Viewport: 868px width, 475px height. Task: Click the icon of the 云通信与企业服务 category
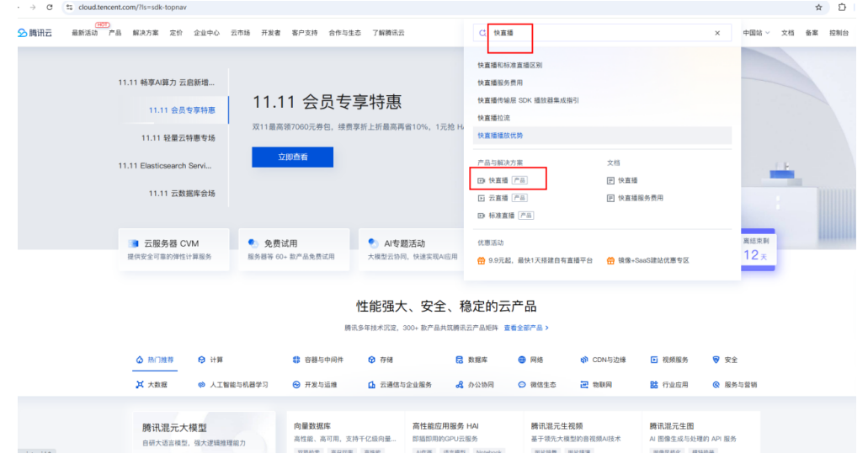pyautogui.click(x=371, y=385)
